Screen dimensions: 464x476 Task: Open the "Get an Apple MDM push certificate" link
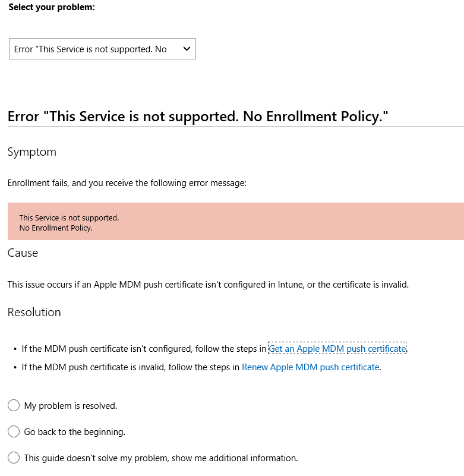point(337,348)
